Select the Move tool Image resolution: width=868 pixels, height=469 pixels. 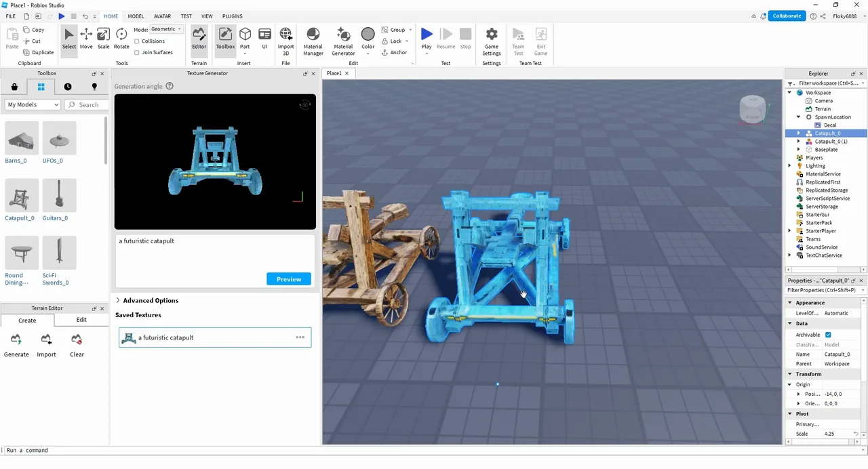tap(86, 39)
